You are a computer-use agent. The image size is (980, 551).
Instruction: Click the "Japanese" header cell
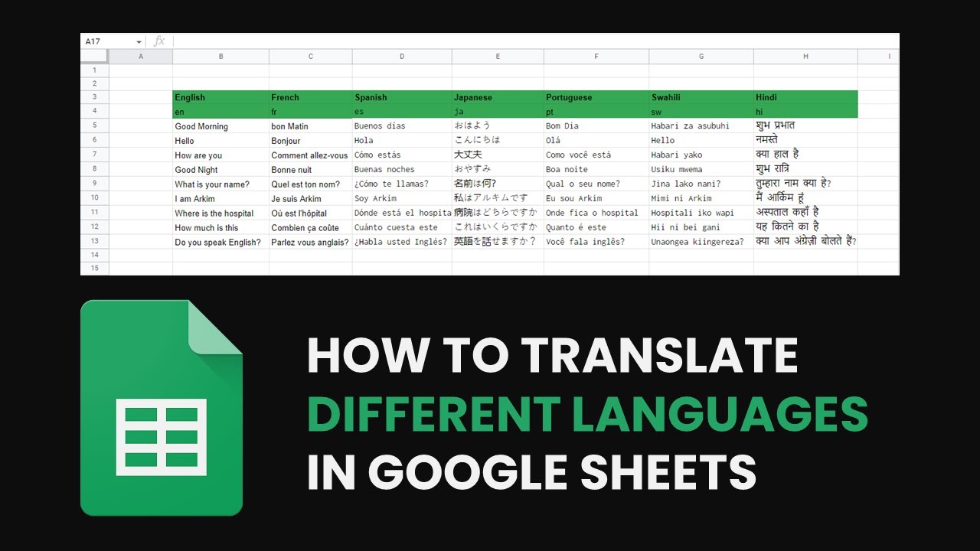tap(498, 97)
